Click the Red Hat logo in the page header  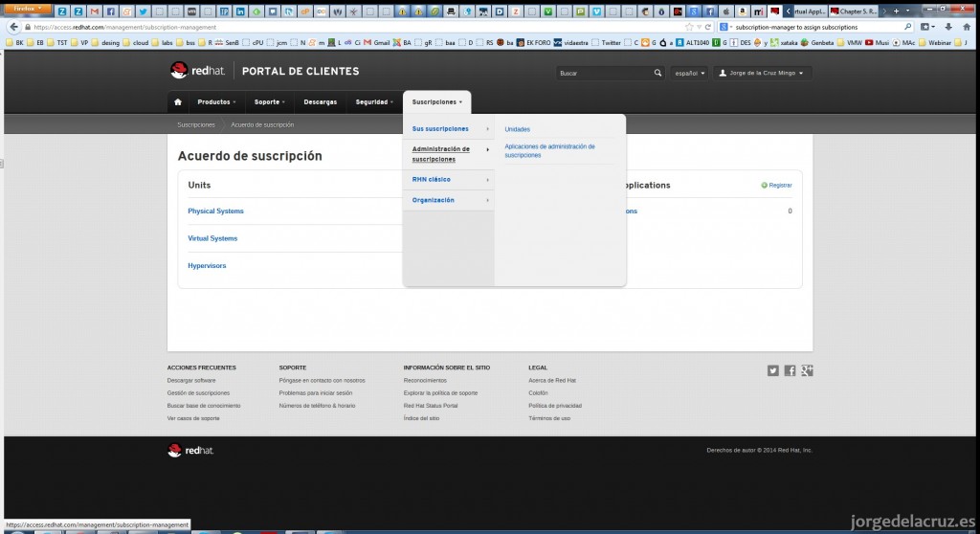pyautogui.click(x=197, y=71)
